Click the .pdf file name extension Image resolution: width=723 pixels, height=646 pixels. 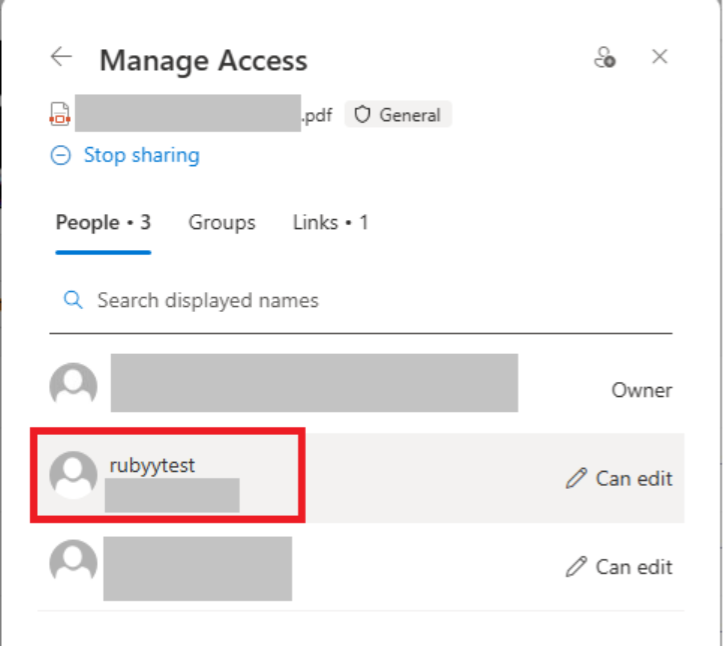point(317,115)
